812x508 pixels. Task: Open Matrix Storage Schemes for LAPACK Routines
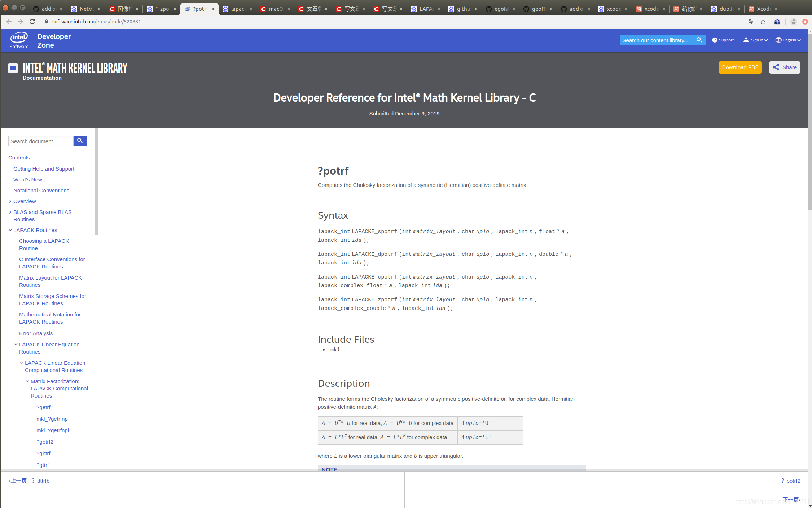coord(53,300)
